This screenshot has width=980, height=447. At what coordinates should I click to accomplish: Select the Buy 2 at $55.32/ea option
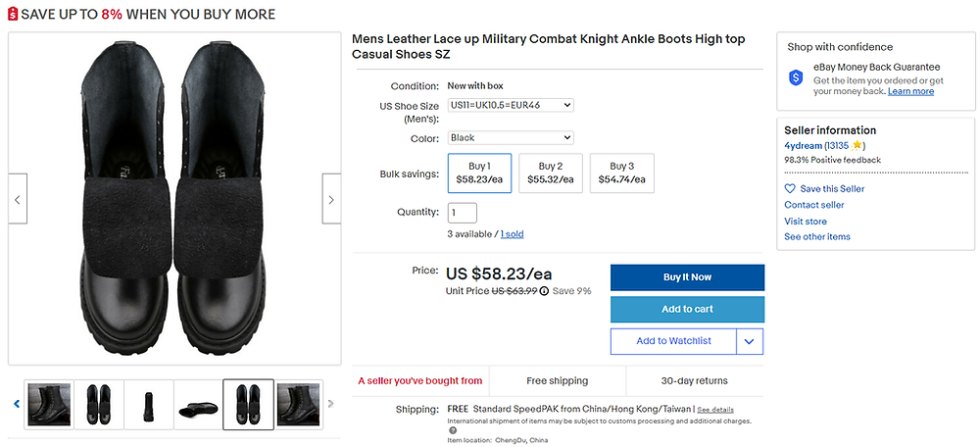[x=550, y=174]
